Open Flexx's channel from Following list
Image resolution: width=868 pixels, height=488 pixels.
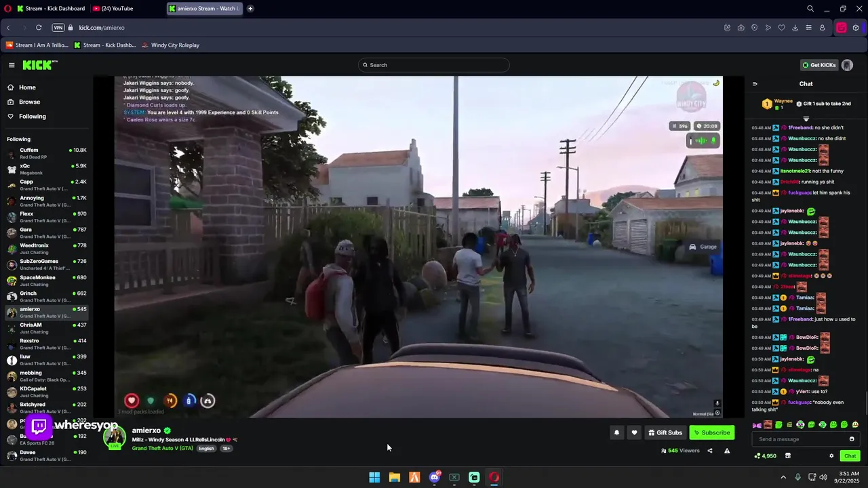point(46,217)
